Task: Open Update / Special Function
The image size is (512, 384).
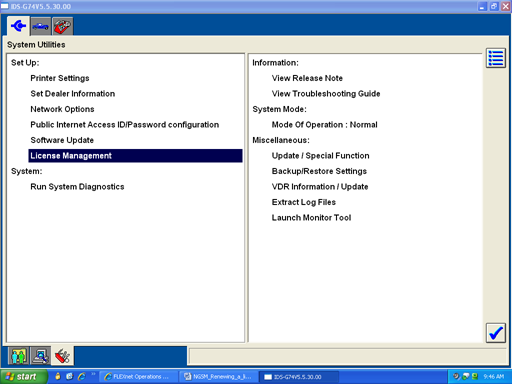Action: pos(321,156)
